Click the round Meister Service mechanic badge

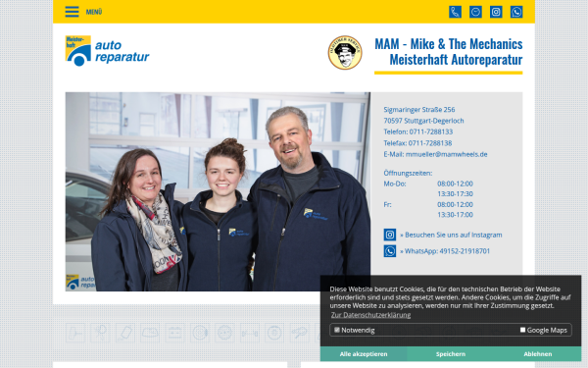click(345, 53)
